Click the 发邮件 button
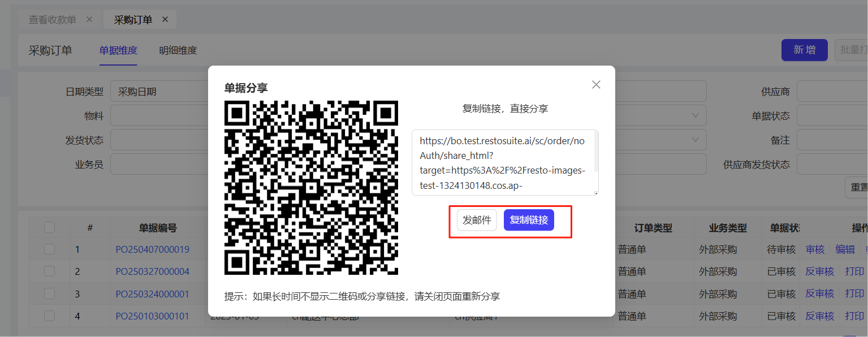 coord(477,221)
